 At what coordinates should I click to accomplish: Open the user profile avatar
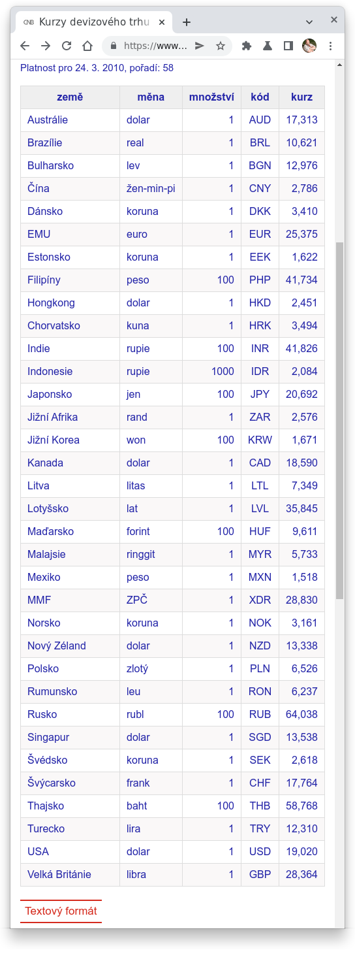[309, 46]
